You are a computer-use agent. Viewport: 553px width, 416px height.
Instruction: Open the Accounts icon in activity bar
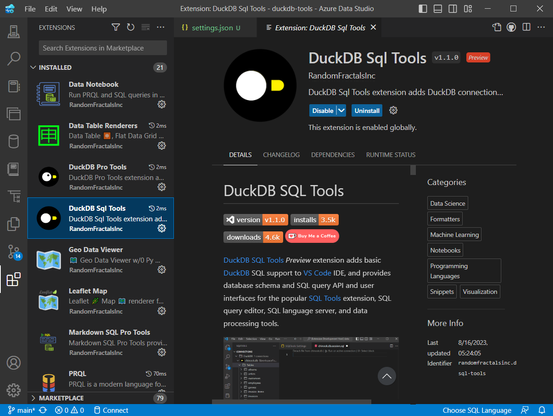[x=13, y=363]
